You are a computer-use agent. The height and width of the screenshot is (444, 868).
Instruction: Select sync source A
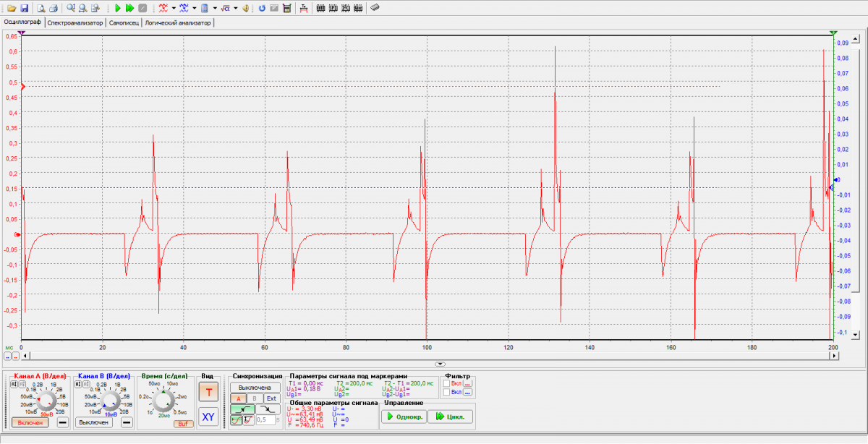click(x=239, y=398)
